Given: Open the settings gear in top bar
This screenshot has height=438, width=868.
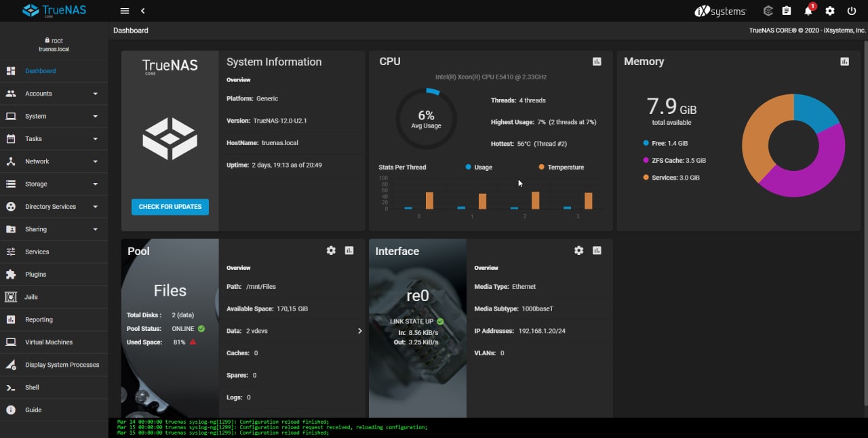Looking at the screenshot, I should pyautogui.click(x=830, y=11).
